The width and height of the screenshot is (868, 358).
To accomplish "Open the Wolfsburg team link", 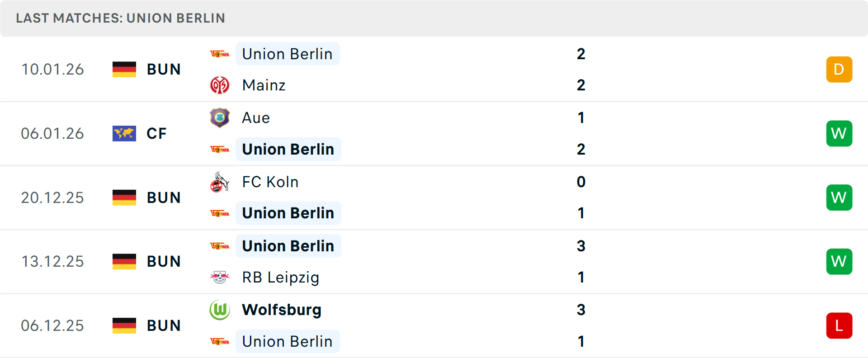I will (282, 310).
